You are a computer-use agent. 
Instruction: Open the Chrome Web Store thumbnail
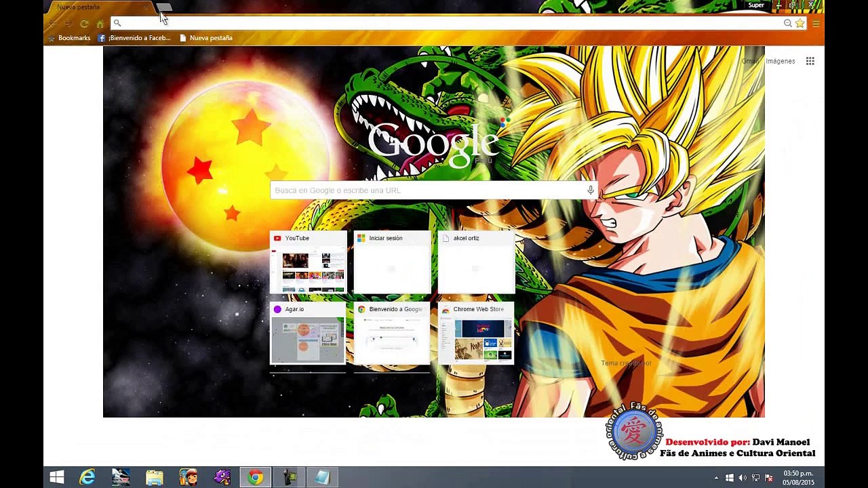[476, 333]
